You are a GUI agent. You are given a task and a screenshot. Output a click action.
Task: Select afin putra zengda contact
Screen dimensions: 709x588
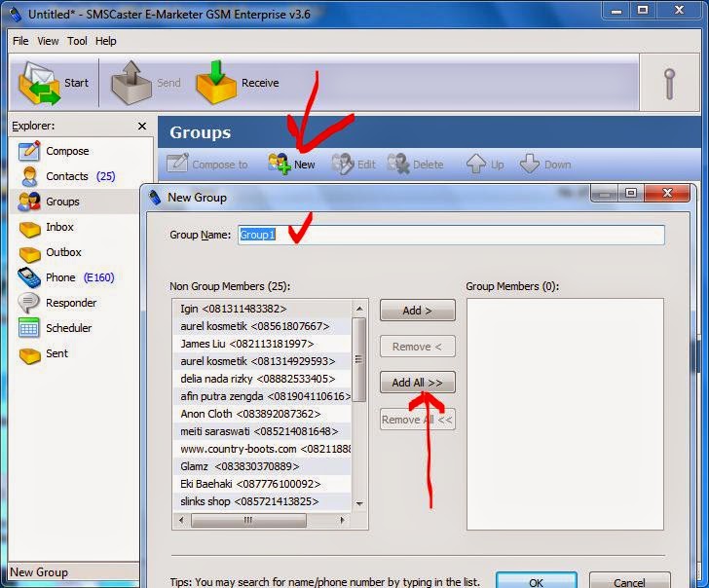[x=262, y=396]
